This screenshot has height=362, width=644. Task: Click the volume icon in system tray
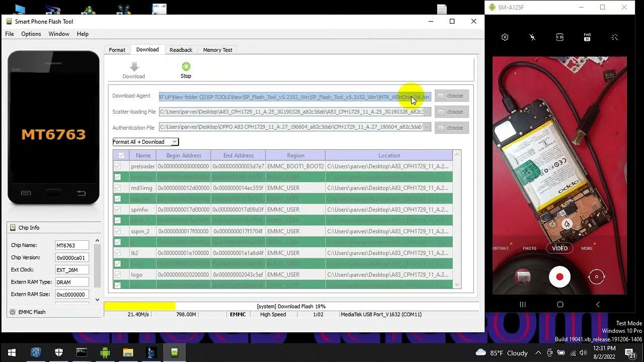click(x=583, y=353)
